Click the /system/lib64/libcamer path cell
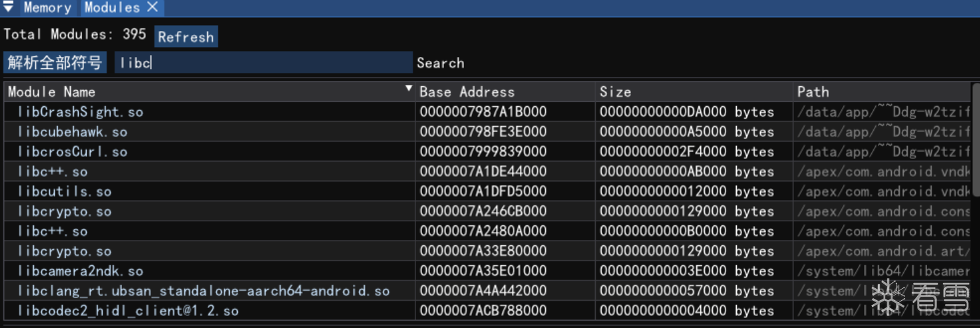The image size is (980, 328). [884, 270]
